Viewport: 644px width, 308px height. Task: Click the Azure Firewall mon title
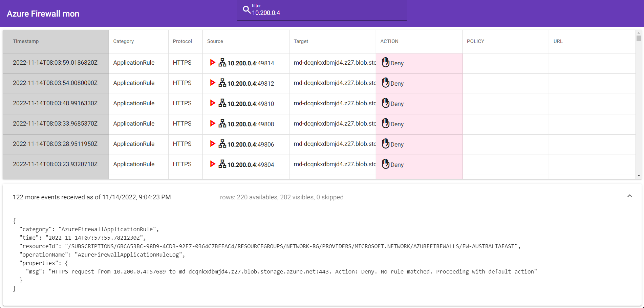point(43,14)
